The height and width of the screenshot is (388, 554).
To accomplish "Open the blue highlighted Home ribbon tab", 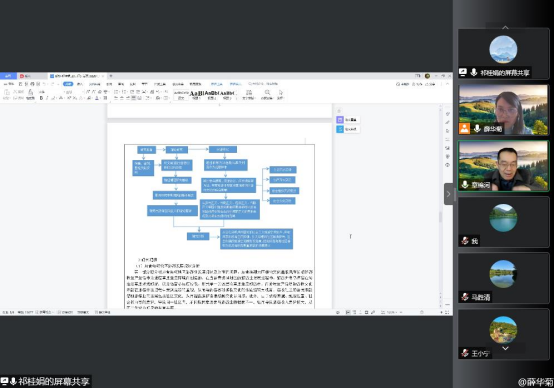I will (x=68, y=84).
